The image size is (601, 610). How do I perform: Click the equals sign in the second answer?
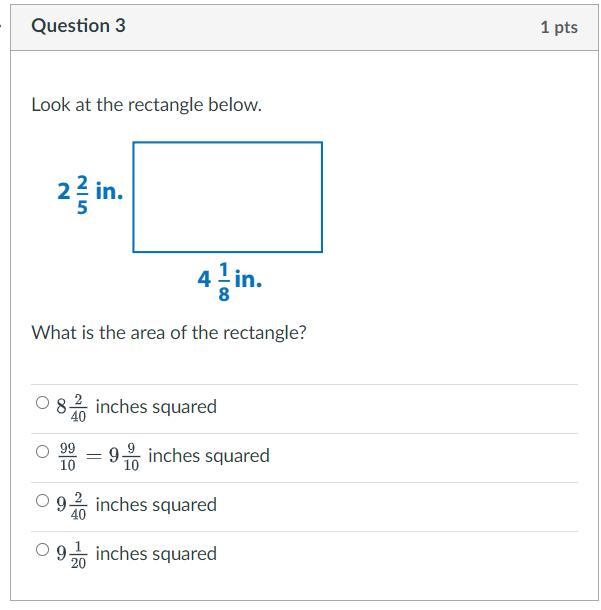pyautogui.click(x=93, y=456)
